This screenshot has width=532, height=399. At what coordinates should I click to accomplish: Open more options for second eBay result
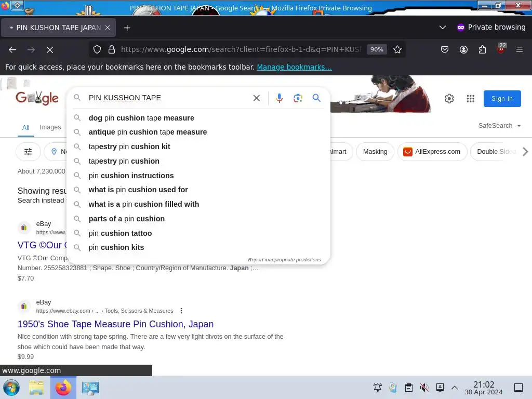181,311
